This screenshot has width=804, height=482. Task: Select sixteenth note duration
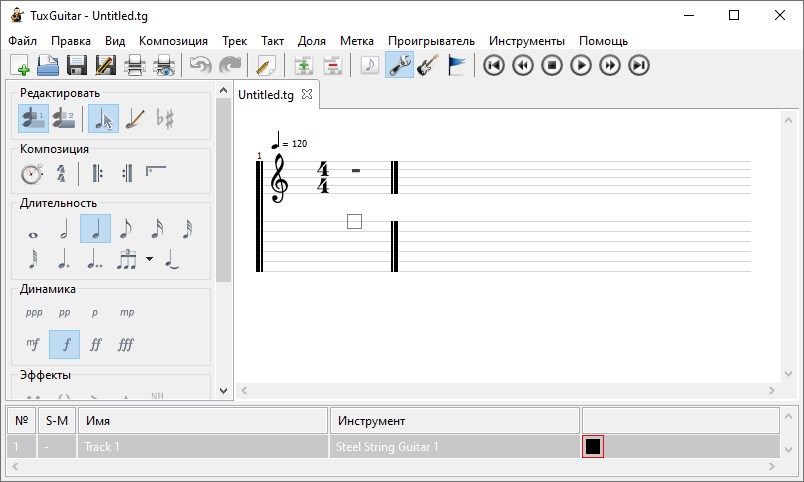tap(157, 229)
